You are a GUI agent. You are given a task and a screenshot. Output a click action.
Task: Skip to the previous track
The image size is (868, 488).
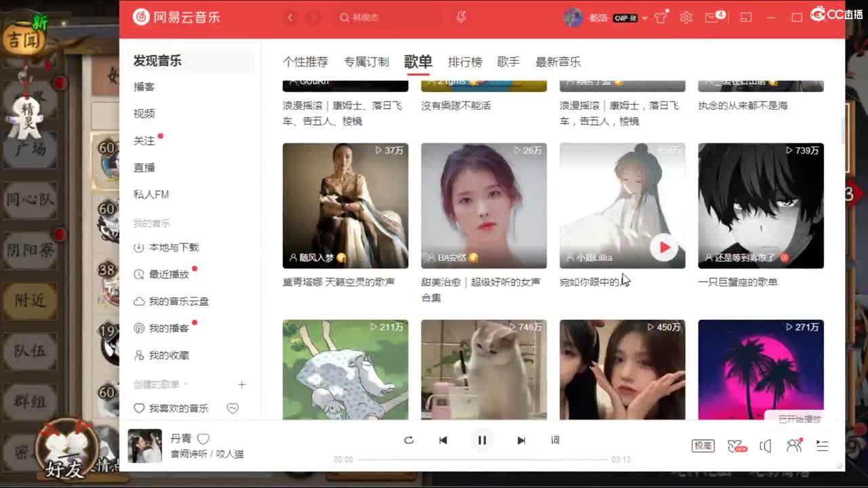point(443,440)
